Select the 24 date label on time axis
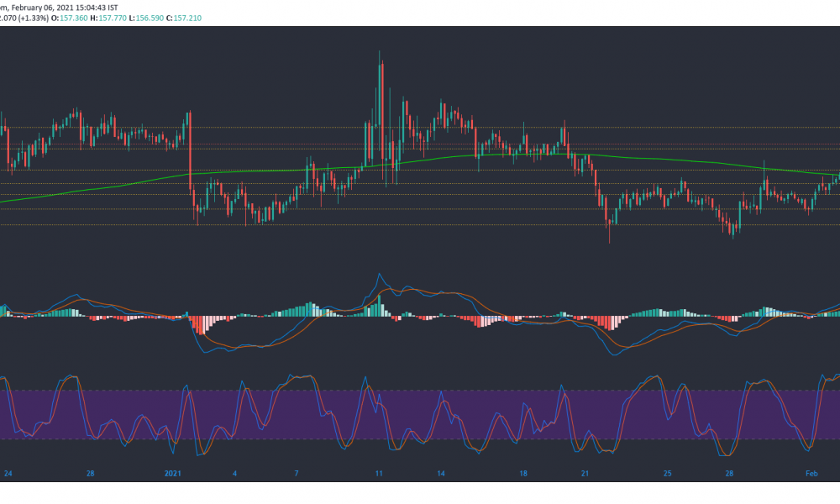The image size is (840, 504). (x=8, y=474)
